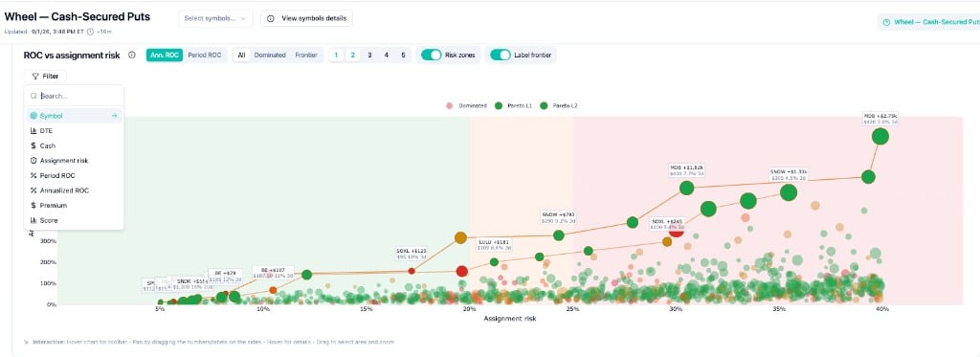Screen dimensions: 980x357
Task: Click the funnel icon in the Filter button
Action: pyautogui.click(x=35, y=77)
